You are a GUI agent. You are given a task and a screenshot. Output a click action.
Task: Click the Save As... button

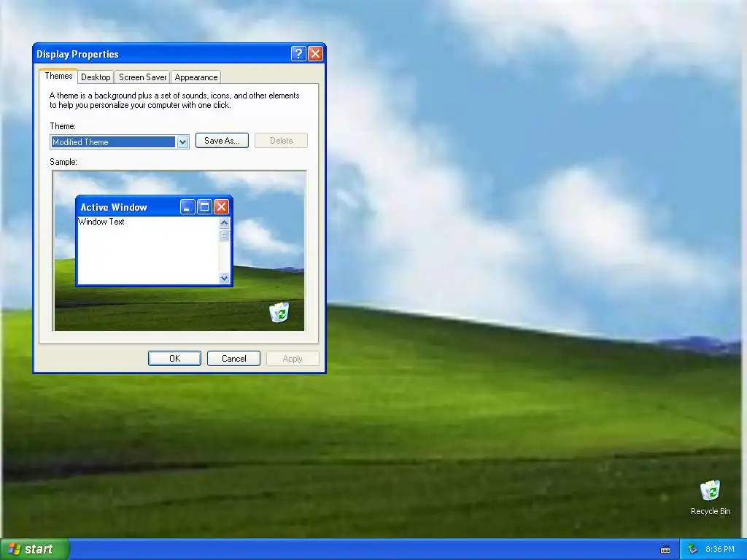click(222, 141)
